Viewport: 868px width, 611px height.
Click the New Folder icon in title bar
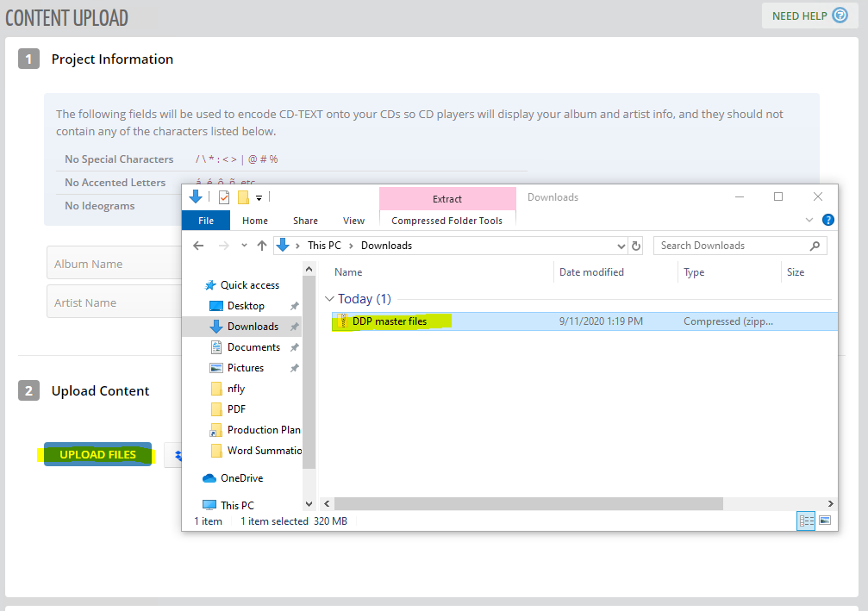pos(243,197)
